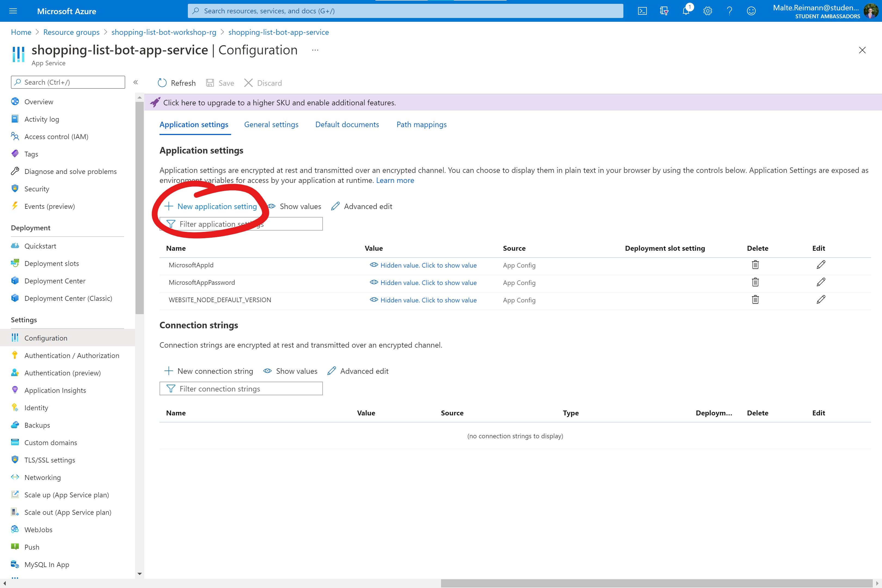The width and height of the screenshot is (882, 588).
Task: Open directories and subscriptions filter icon
Action: point(664,11)
